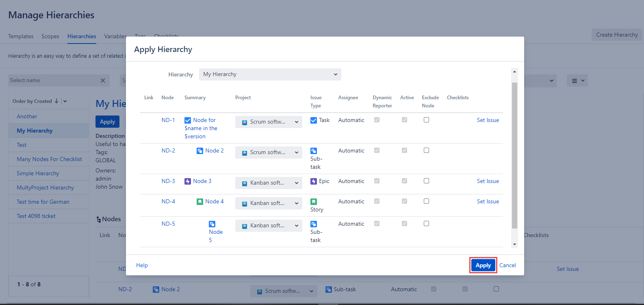Open the My Hierarchy dropdown selector

[x=270, y=74]
